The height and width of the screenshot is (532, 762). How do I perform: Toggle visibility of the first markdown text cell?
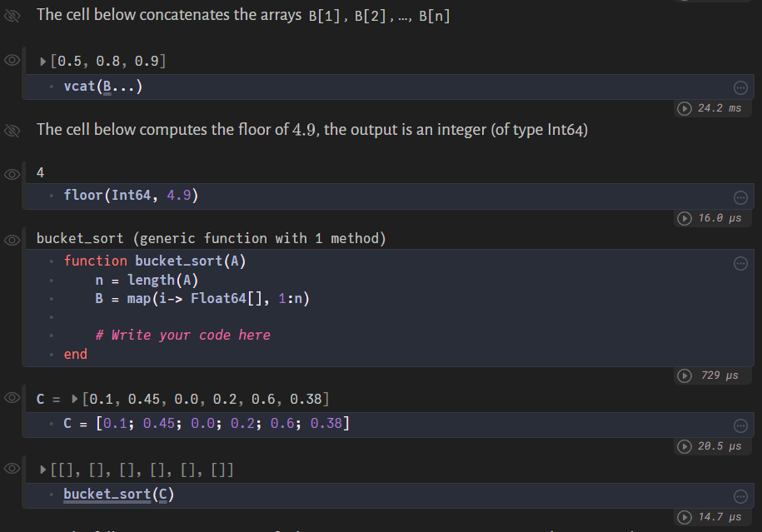coord(12,14)
